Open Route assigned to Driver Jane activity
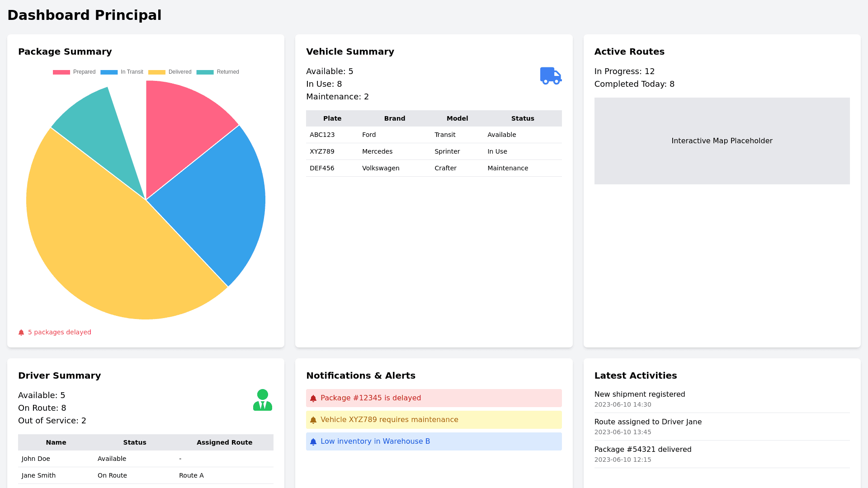The height and width of the screenshot is (488, 868). tap(648, 422)
